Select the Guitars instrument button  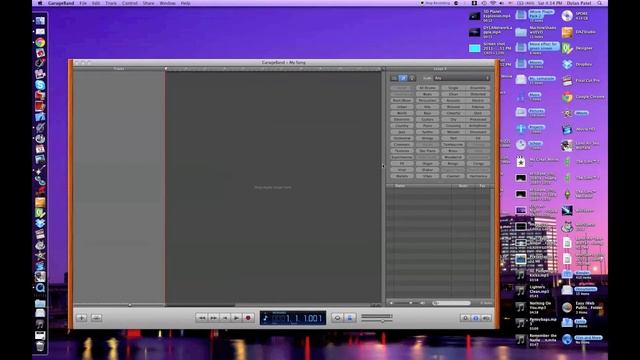coord(427,119)
